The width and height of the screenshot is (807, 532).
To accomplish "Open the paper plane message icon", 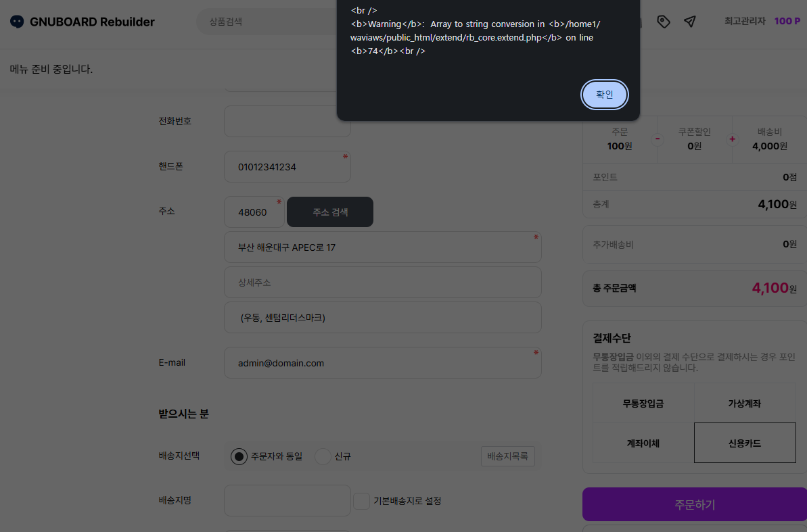I will [690, 22].
